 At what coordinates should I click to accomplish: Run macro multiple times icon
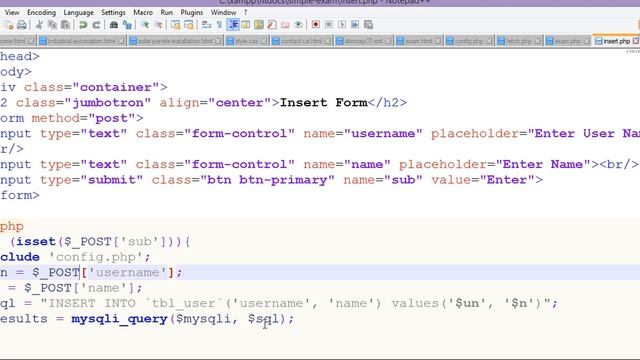coord(355,25)
